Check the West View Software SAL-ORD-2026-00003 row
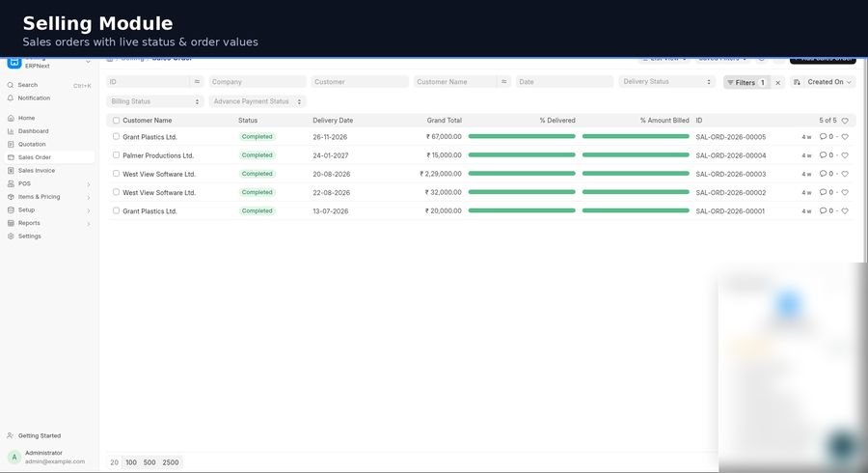 click(116, 174)
